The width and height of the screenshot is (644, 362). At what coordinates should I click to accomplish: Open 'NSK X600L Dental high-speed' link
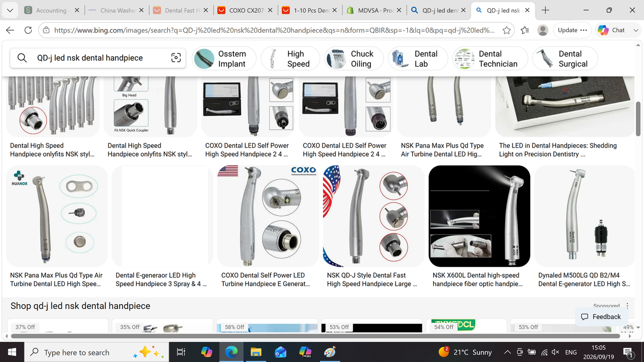(x=478, y=279)
